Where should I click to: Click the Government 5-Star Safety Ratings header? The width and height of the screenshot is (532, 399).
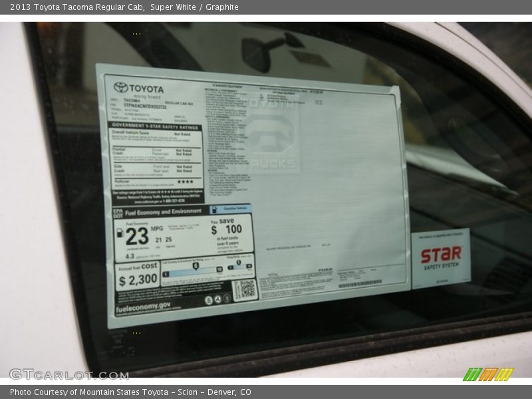tap(156, 126)
